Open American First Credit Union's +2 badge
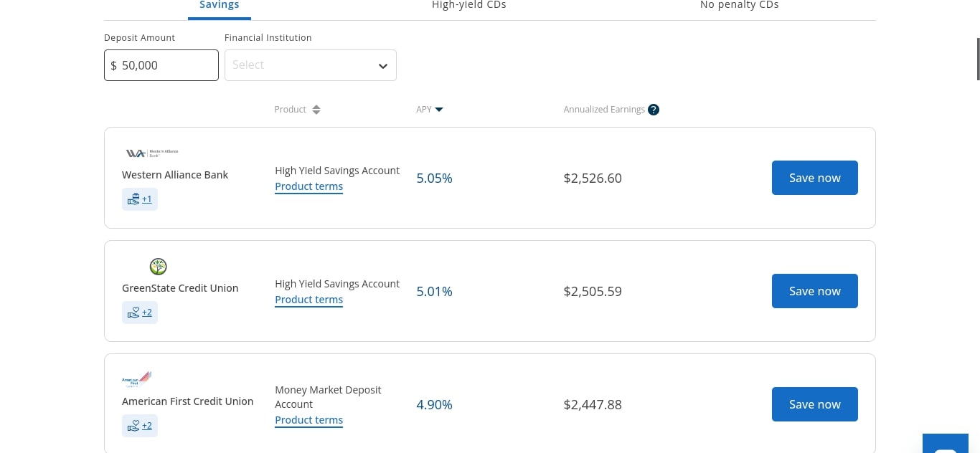 [140, 426]
